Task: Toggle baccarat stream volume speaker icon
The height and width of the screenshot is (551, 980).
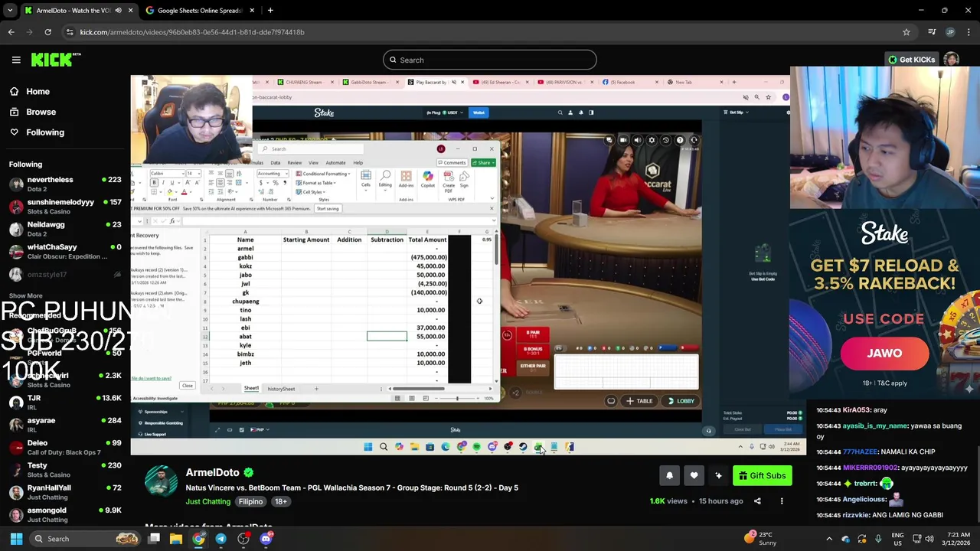Action: tap(637, 140)
